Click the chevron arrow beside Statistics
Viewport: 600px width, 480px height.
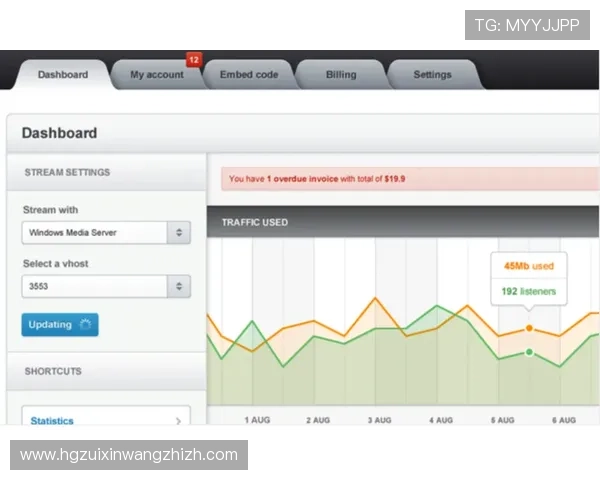point(178,421)
